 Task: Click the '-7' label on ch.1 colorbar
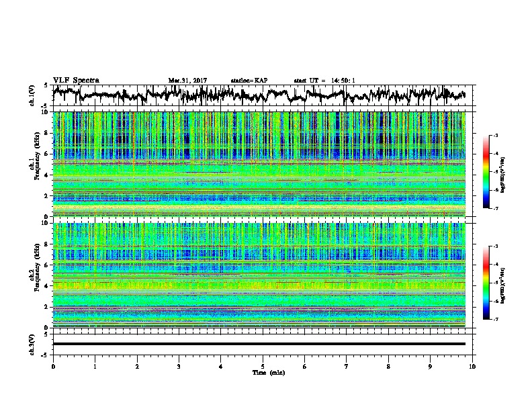pos(495,208)
